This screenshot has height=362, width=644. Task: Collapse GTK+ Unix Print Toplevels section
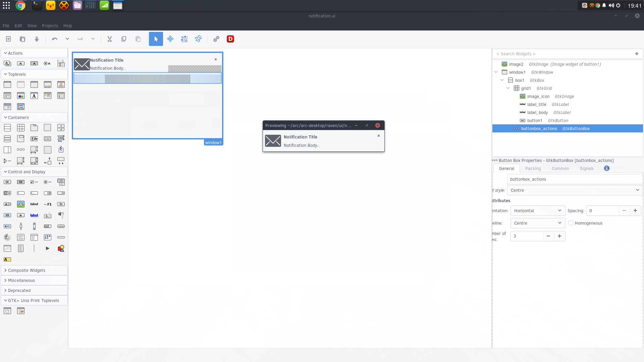click(34, 301)
